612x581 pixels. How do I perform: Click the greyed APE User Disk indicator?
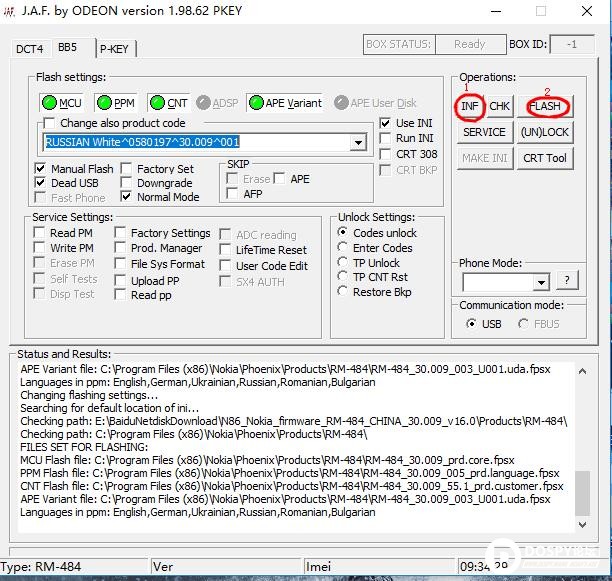point(375,103)
